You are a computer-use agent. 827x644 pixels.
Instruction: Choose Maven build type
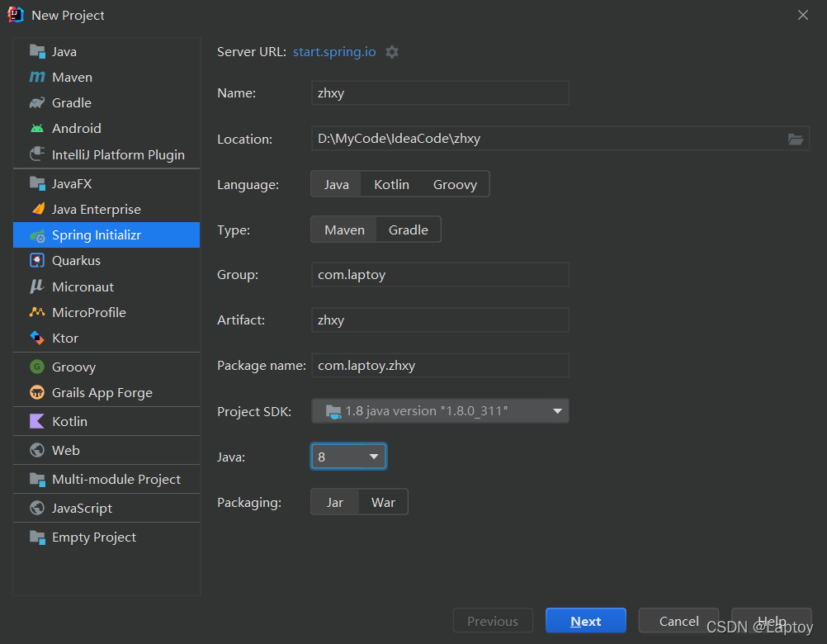[344, 230]
